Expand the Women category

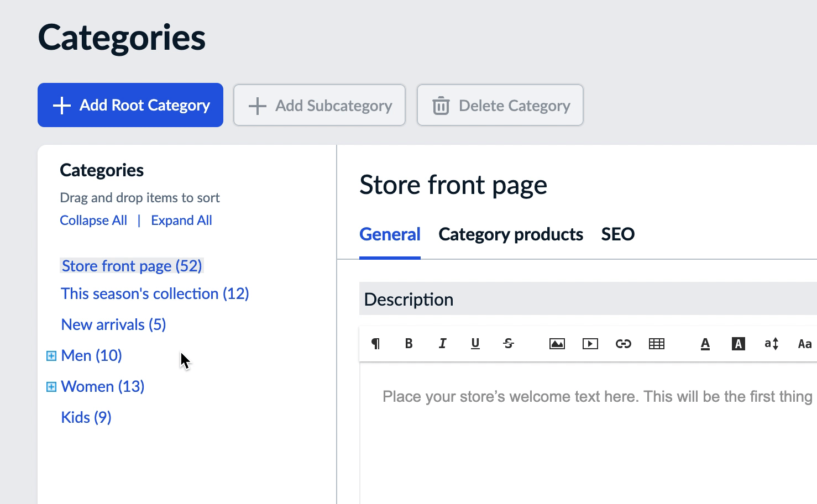click(x=50, y=386)
